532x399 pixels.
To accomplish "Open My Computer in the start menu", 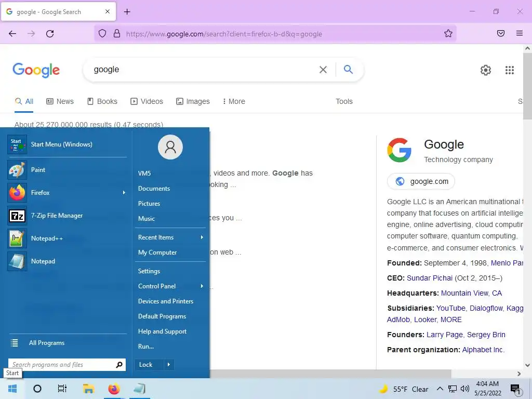I will pos(157,252).
